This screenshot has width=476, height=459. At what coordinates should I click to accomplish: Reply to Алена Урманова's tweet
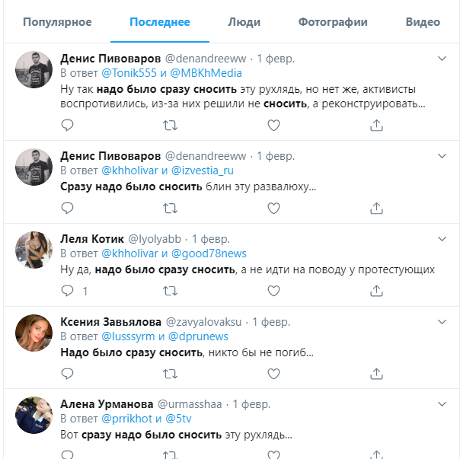(x=67, y=455)
